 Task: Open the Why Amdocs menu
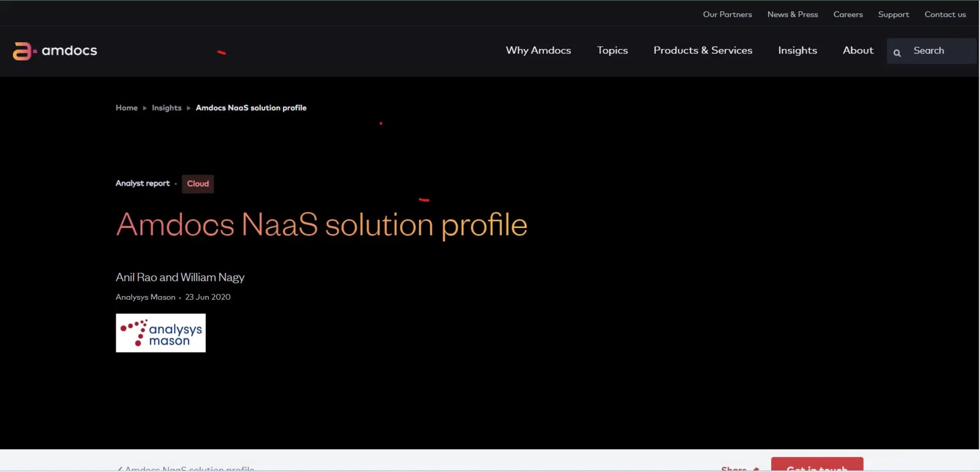538,50
